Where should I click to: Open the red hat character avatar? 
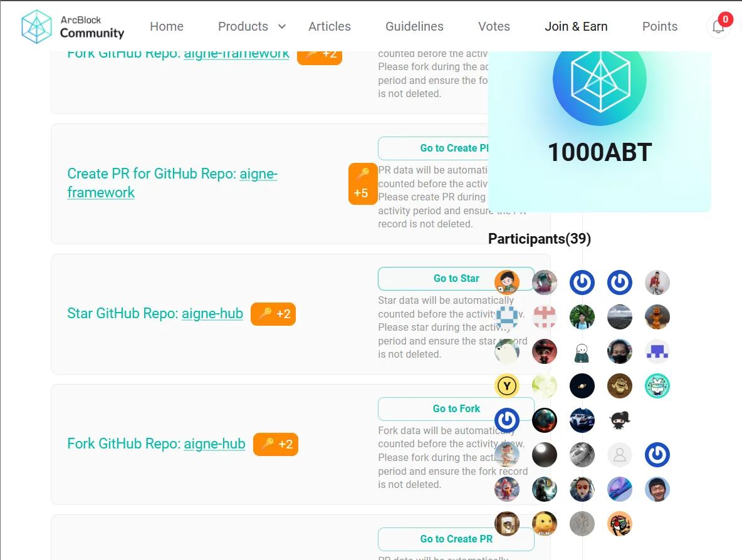[x=544, y=351]
